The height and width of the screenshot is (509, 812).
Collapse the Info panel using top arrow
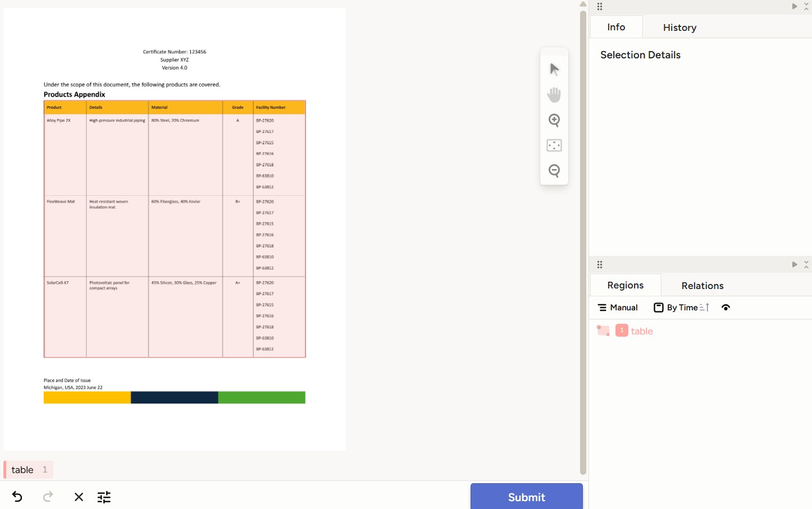point(794,6)
